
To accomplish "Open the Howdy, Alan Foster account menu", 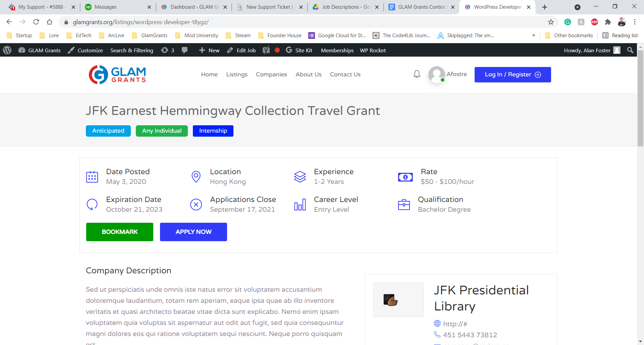I will point(592,50).
